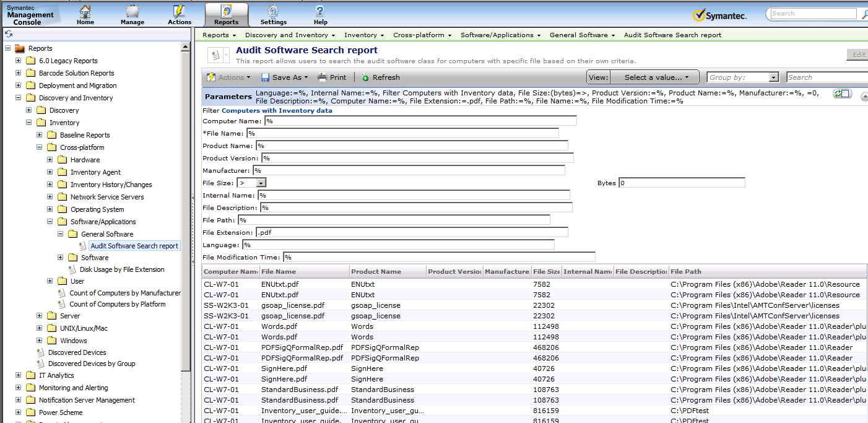Image resolution: width=868 pixels, height=423 pixels.
Task: Open the File Size operator dropdown
Action: tap(261, 183)
